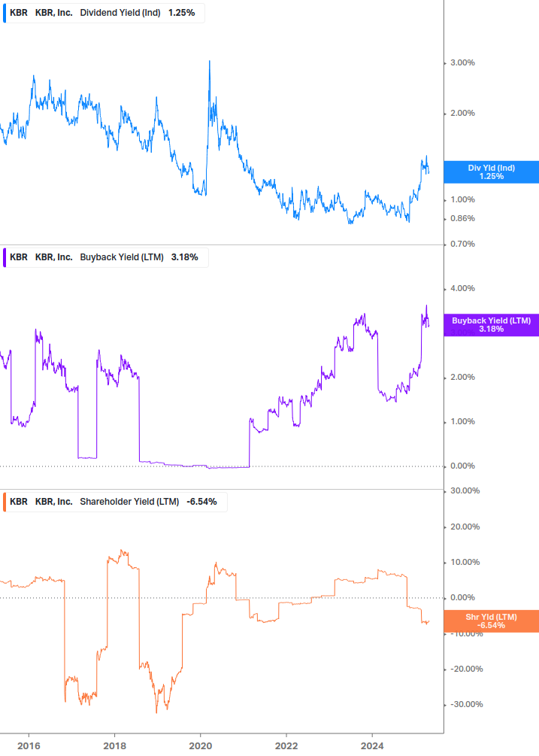Click the purple color bar of Buyback Yield legend
The width and height of the screenshot is (539, 756).
pos(5,257)
